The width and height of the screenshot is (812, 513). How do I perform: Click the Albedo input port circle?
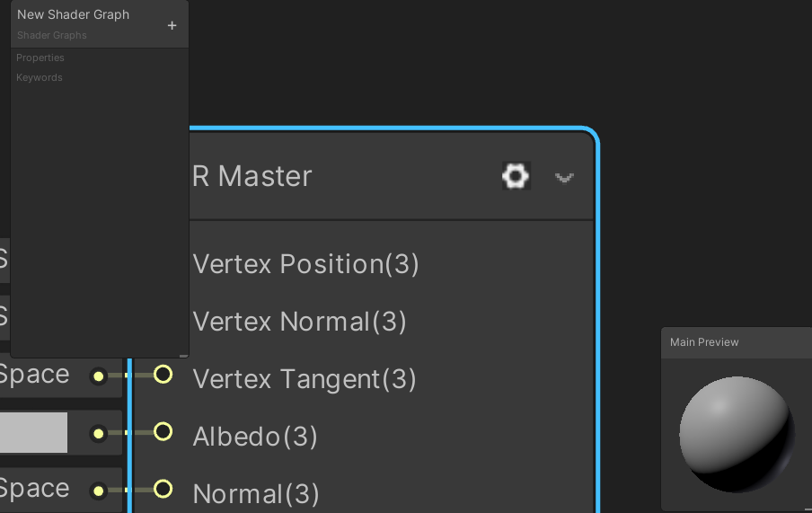[x=163, y=432]
